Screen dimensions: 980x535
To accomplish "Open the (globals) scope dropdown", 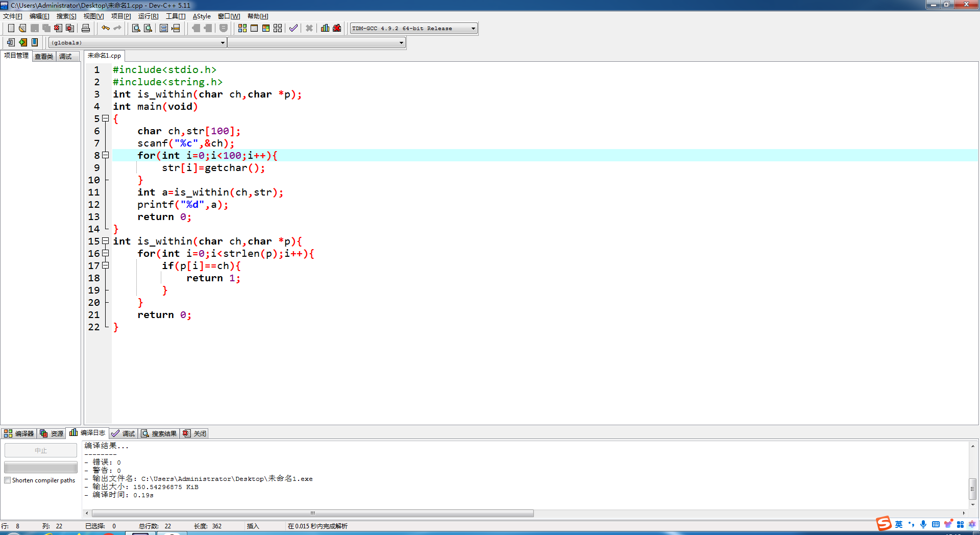I will click(137, 43).
